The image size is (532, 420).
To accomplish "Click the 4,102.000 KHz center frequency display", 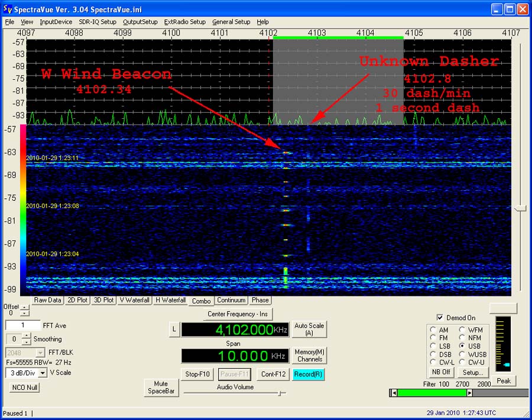I will (235, 330).
